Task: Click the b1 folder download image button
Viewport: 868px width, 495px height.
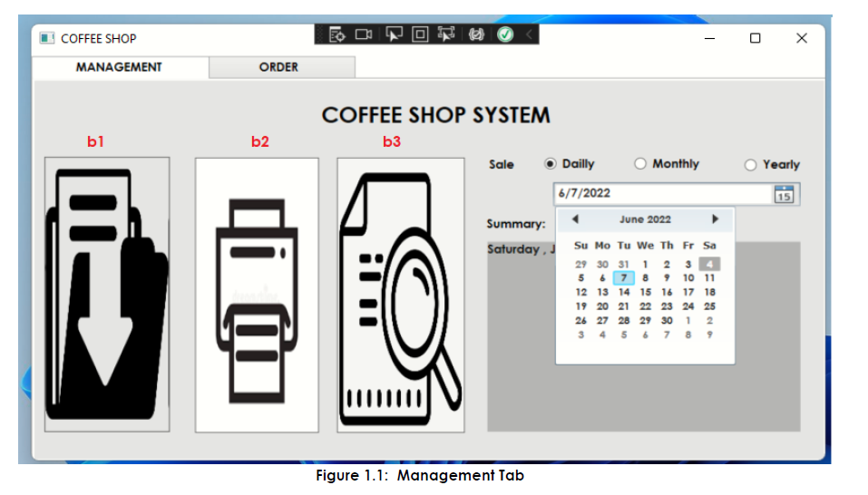Action: pos(107,295)
